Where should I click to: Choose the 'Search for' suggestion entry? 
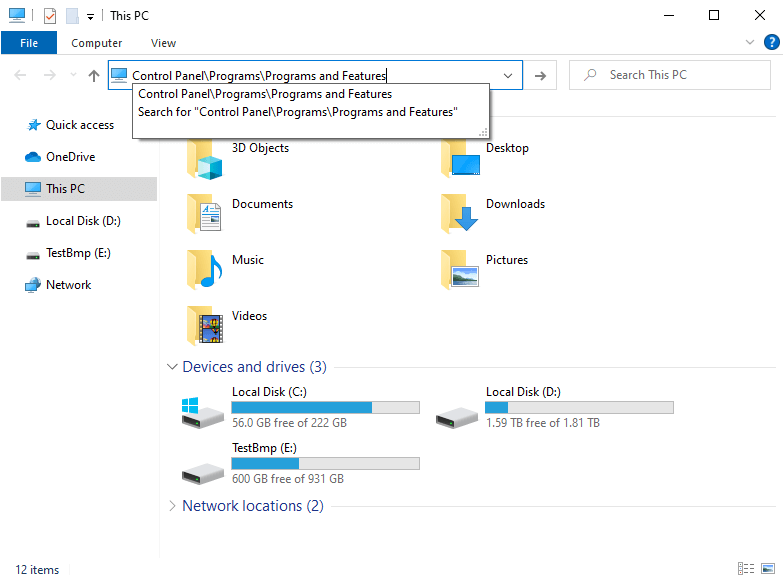(310, 112)
